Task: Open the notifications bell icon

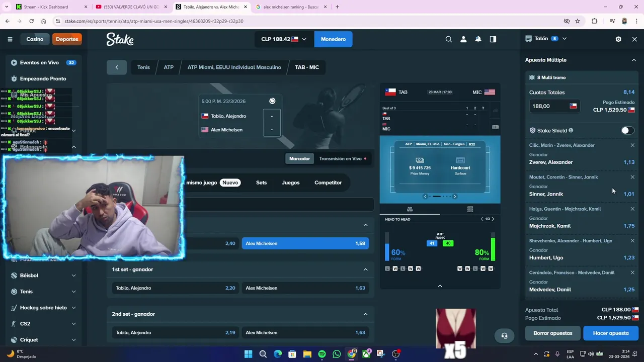Action: tap(478, 39)
